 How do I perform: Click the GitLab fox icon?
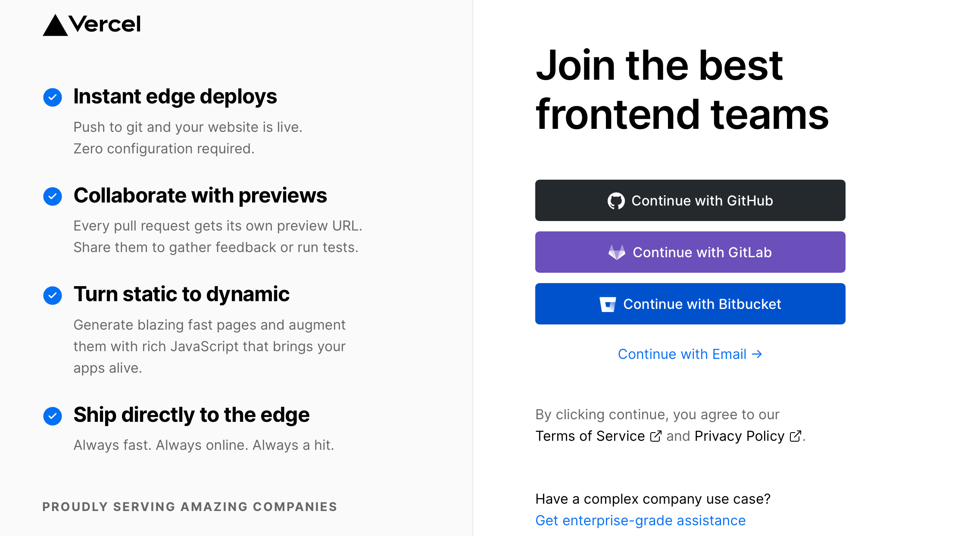pos(617,252)
